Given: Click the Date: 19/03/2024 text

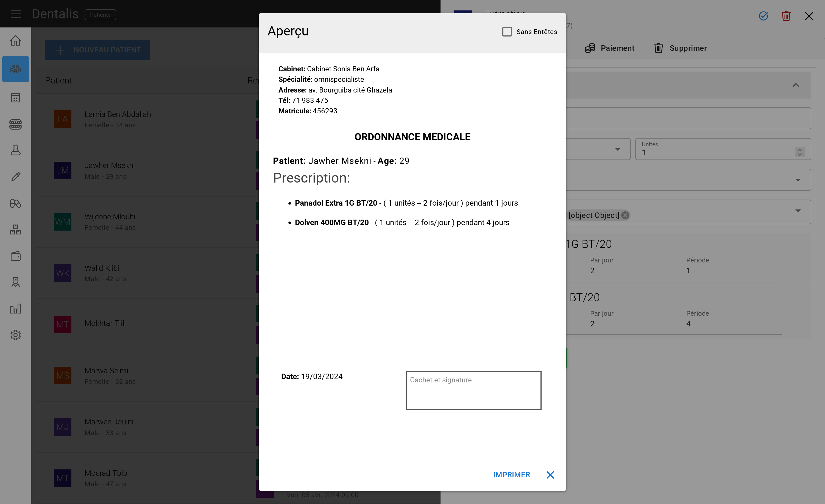Looking at the screenshot, I should click(x=312, y=377).
